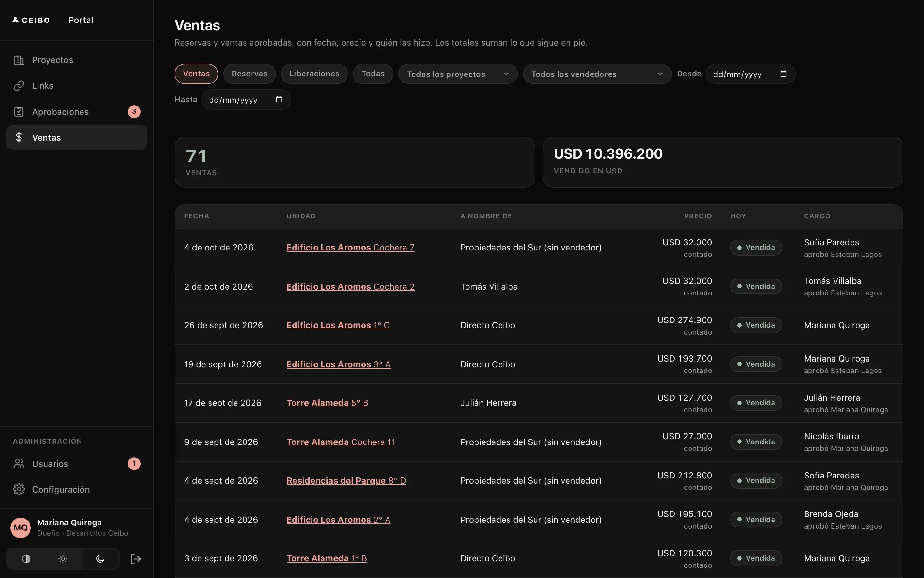Screen dimensions: 924x578
Task: Click the Aprobaciones badge showing 3
Action: coord(134,112)
